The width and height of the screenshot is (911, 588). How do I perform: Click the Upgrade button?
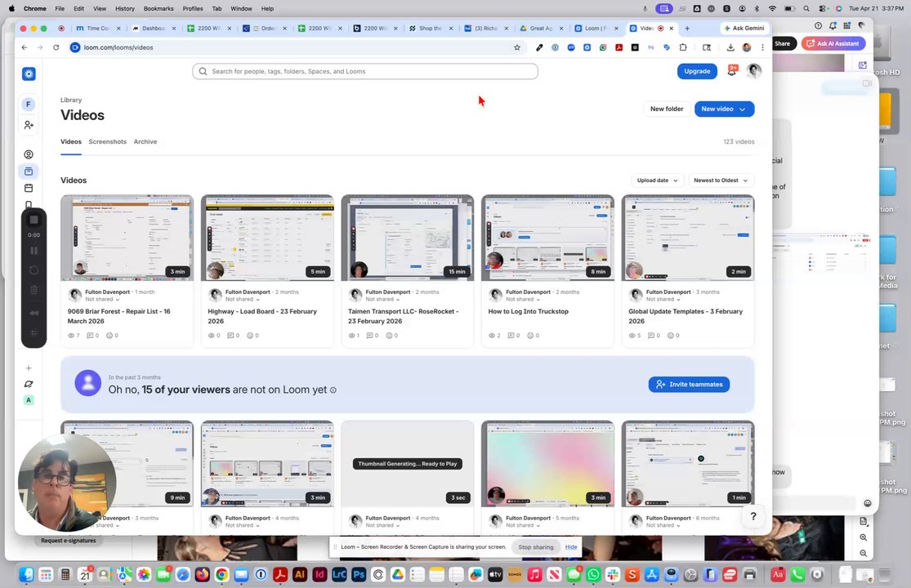pyautogui.click(x=697, y=71)
